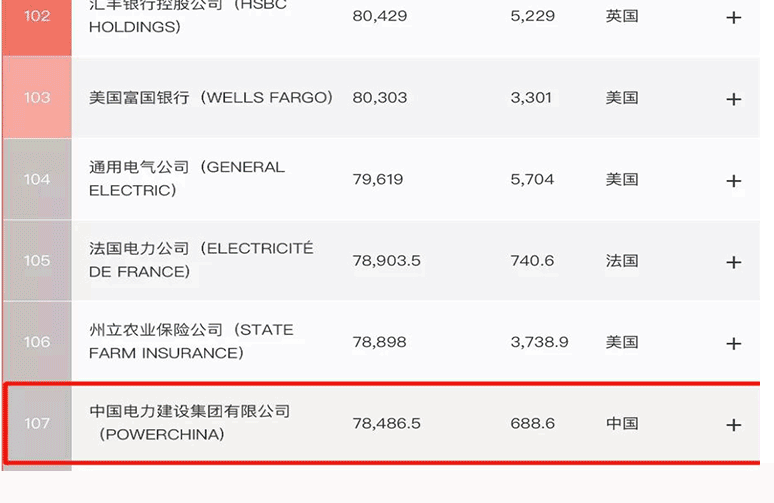Open 汇丰银行控股公司 (HSBC HOLDINGS) company name
774x503 pixels.
pyautogui.click(x=187, y=16)
